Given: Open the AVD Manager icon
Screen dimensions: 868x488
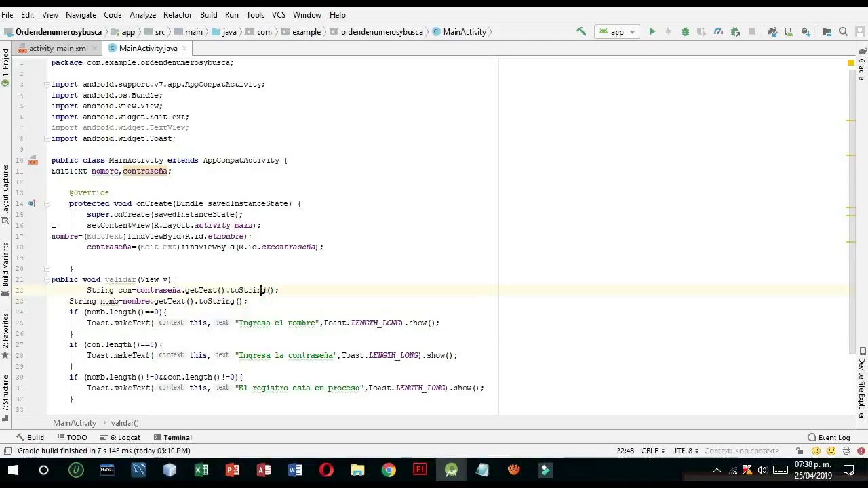Looking at the screenshot, I should (788, 32).
